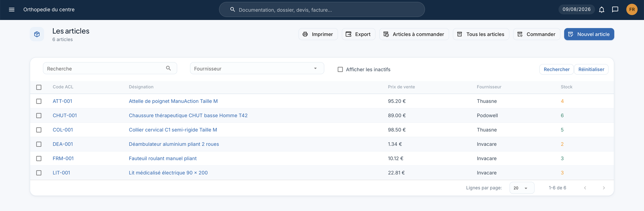644x211 pixels.
Task: Click the Rechercher button
Action: pos(556,69)
